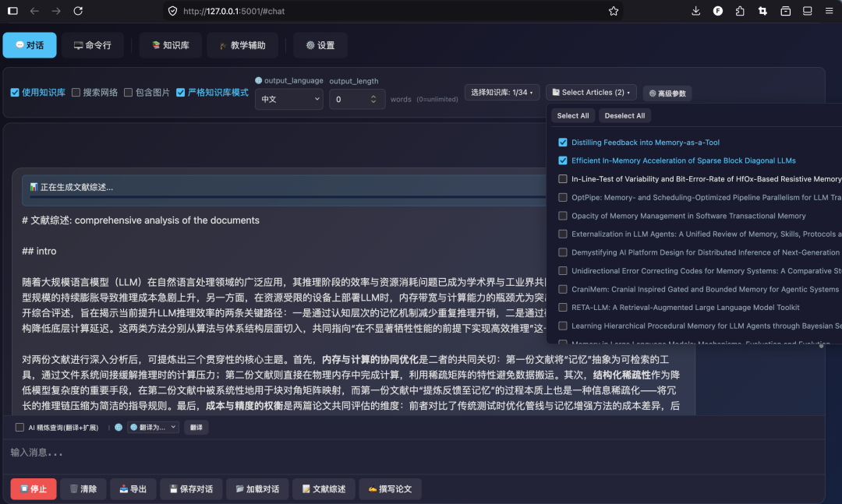
Task: Start a 文献综述 literature review
Action: [x=324, y=489]
